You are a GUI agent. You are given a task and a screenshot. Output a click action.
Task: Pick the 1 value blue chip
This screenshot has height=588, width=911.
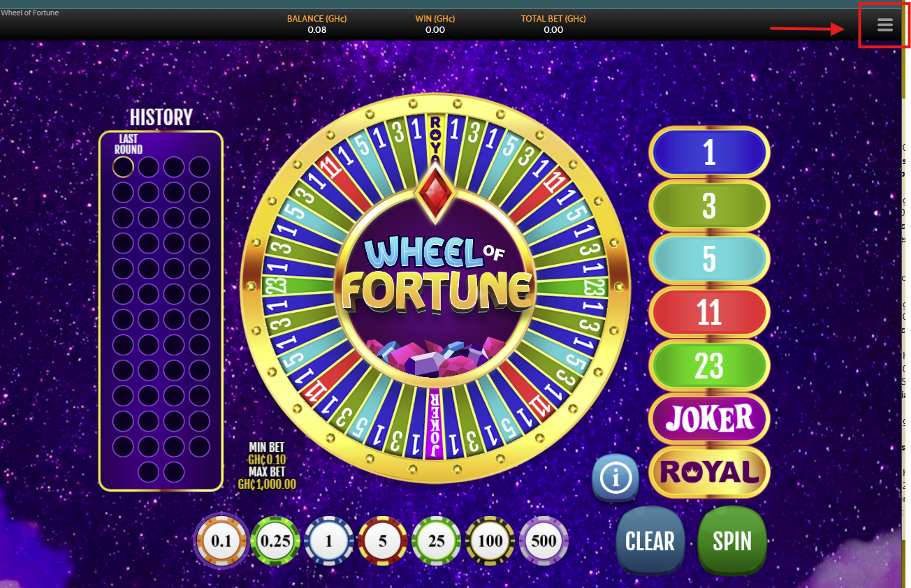click(329, 541)
